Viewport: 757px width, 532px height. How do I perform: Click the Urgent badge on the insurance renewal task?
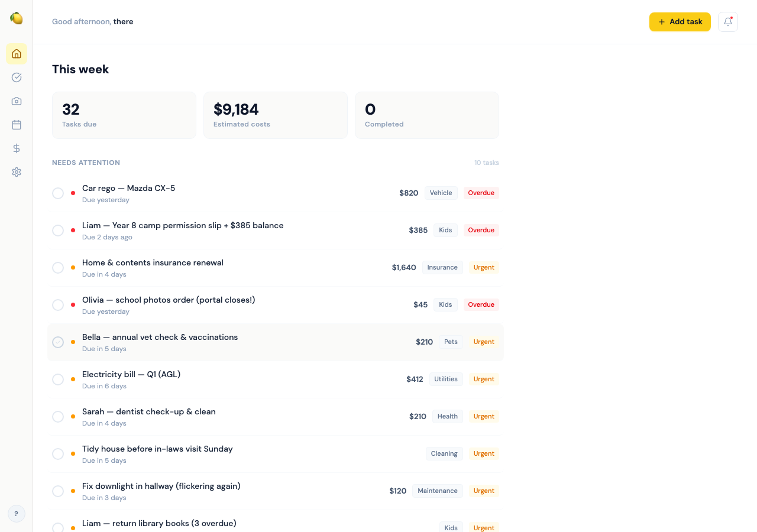pos(483,267)
